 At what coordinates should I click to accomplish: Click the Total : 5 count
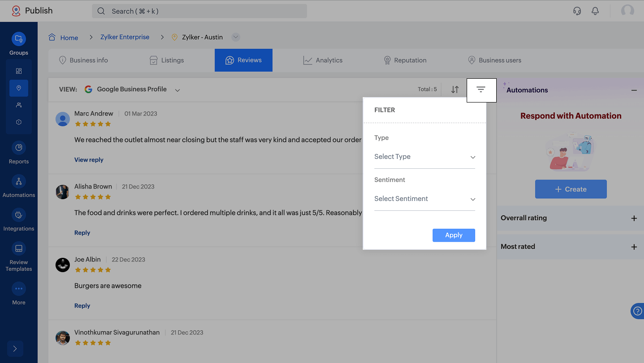(427, 90)
